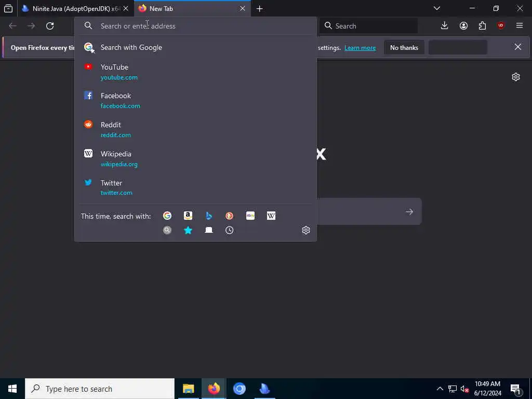This screenshot has height=399, width=532.
Task: Open the Extensions puzzle icon
Action: click(x=482, y=26)
